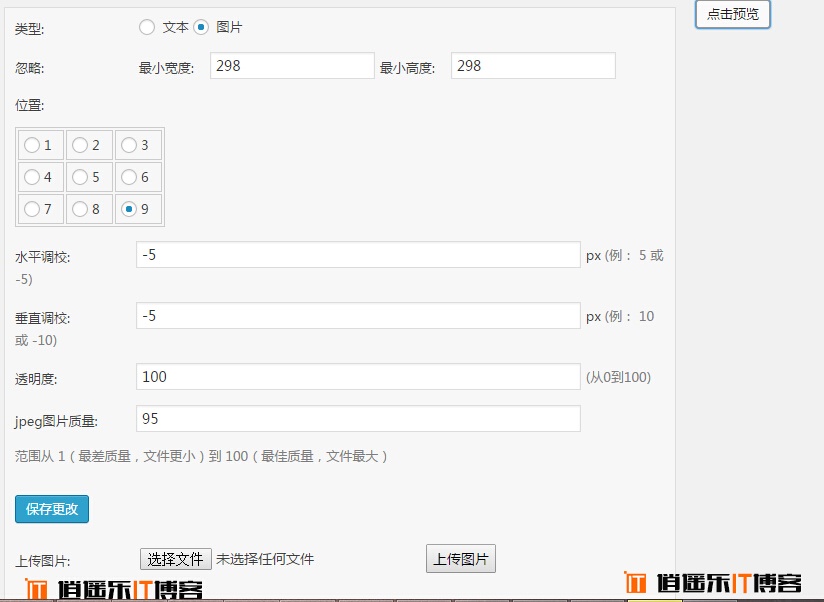Click the 透明度 value field

tap(358, 377)
